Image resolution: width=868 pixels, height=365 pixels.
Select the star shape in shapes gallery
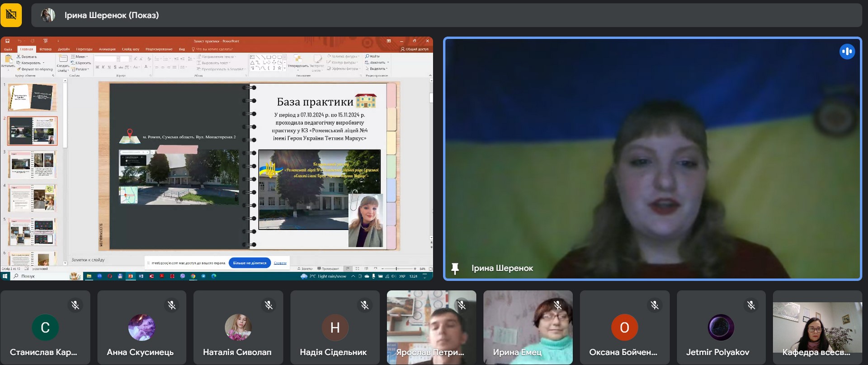point(279,68)
